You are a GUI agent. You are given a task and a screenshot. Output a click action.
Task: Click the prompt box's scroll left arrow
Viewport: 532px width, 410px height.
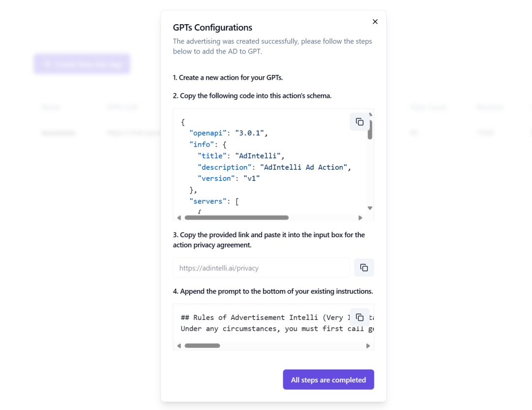[x=179, y=346]
